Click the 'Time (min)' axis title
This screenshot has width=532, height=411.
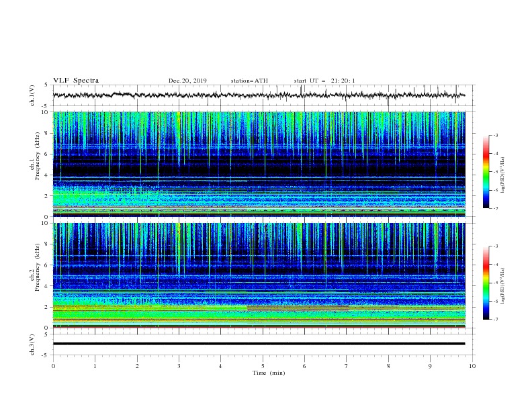[269, 373]
